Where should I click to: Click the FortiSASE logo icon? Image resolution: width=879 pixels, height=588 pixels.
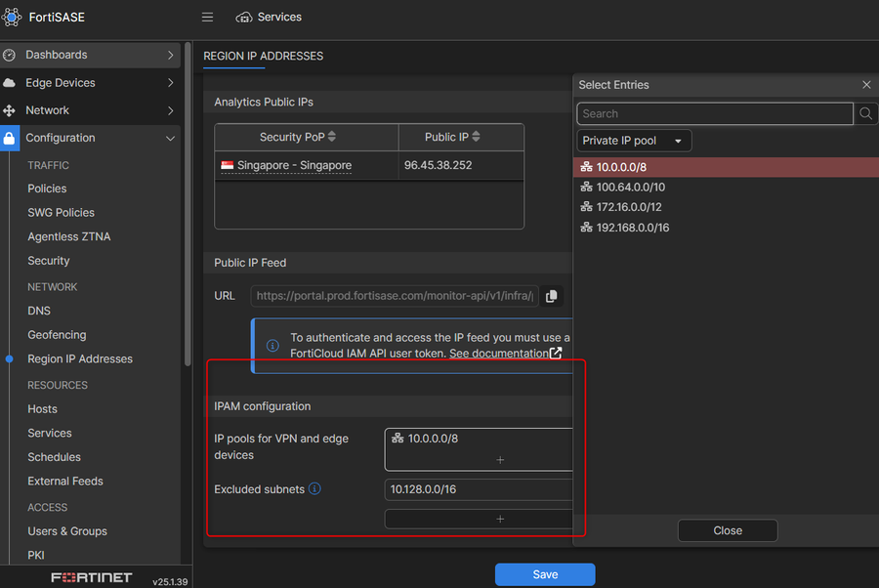pos(12,18)
